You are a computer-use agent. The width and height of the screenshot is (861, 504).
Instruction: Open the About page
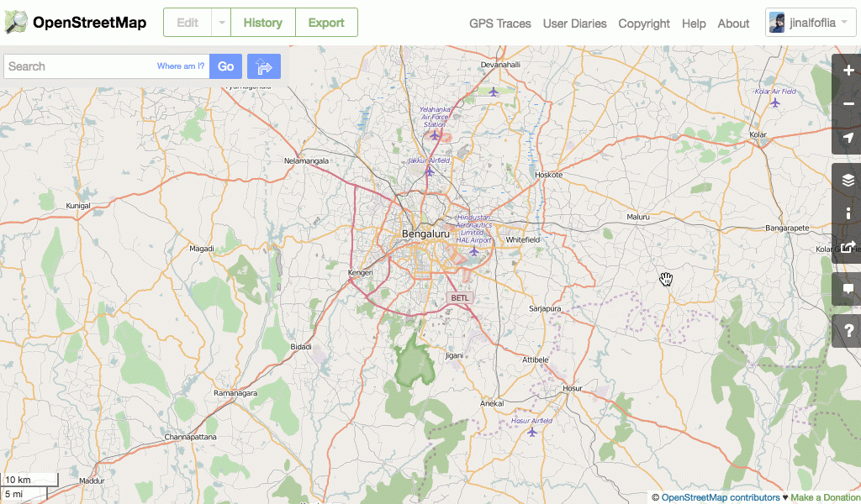tap(733, 24)
